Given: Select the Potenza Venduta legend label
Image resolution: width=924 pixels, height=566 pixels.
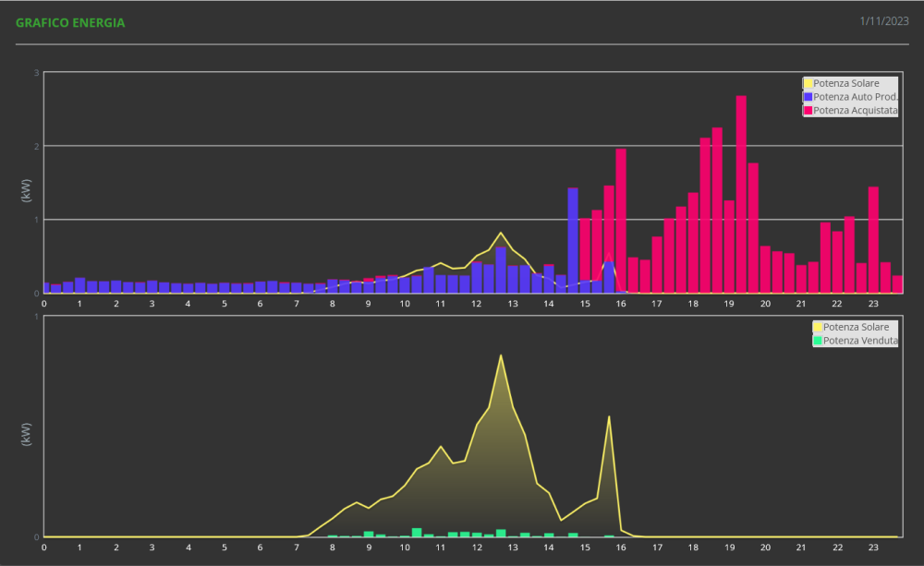Looking at the screenshot, I should tap(860, 341).
